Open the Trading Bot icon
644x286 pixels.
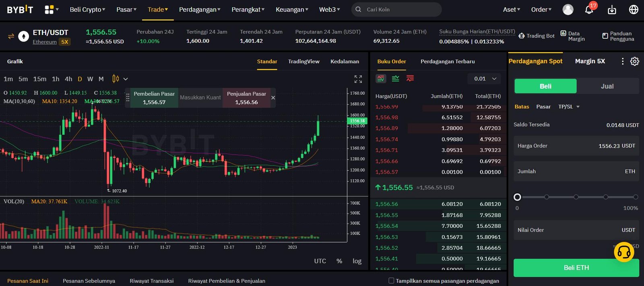522,36
